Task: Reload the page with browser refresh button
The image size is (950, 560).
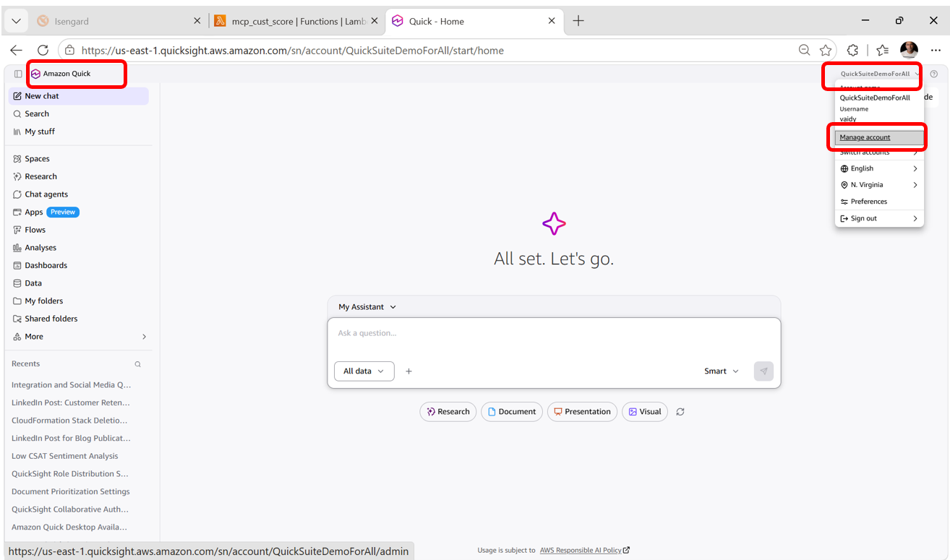Action: pyautogui.click(x=43, y=50)
